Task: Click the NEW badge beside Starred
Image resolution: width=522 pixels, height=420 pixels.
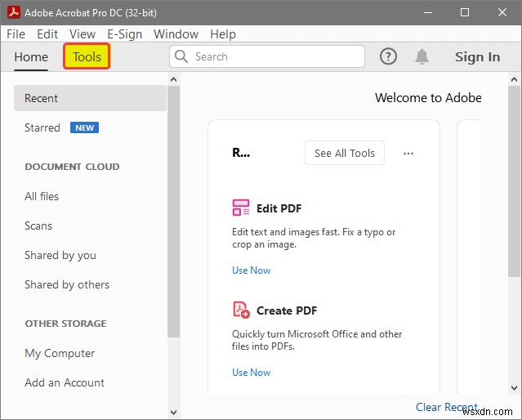Action: (84, 127)
